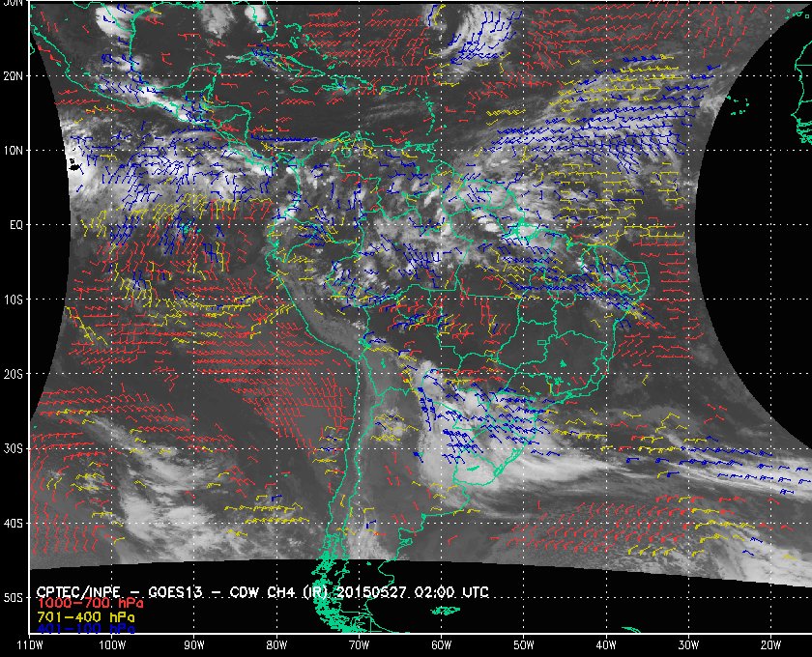Click the CPTEC/INPE GOES13 image caption

263,592
